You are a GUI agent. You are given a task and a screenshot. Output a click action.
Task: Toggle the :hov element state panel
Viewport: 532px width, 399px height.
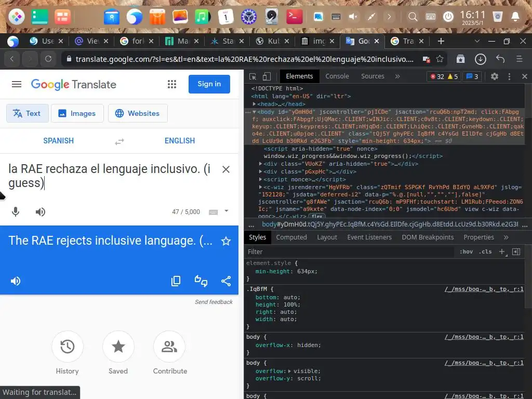pos(466,252)
